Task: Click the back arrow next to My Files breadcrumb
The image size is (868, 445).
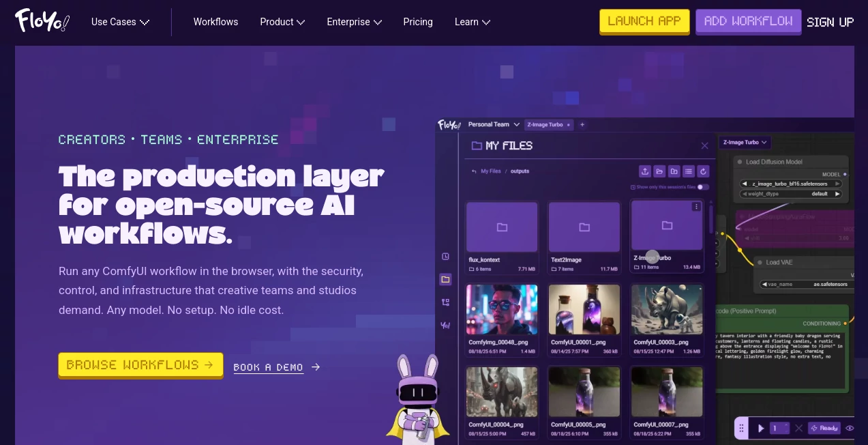Action: [474, 171]
